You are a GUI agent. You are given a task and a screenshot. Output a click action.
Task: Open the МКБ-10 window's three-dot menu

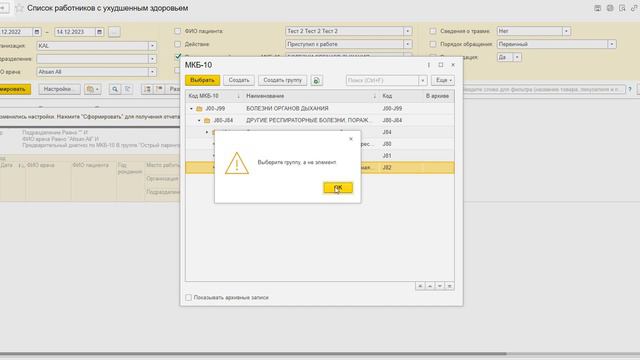point(429,65)
